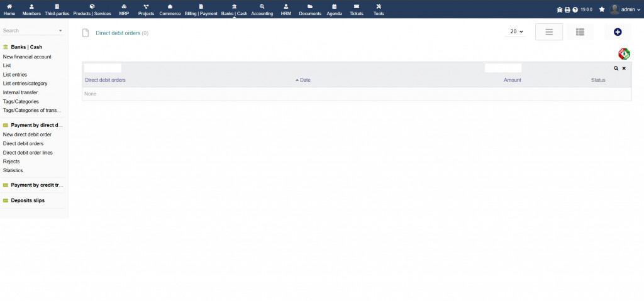
Task: Expand Payment by credit transfer section
Action: click(x=37, y=185)
